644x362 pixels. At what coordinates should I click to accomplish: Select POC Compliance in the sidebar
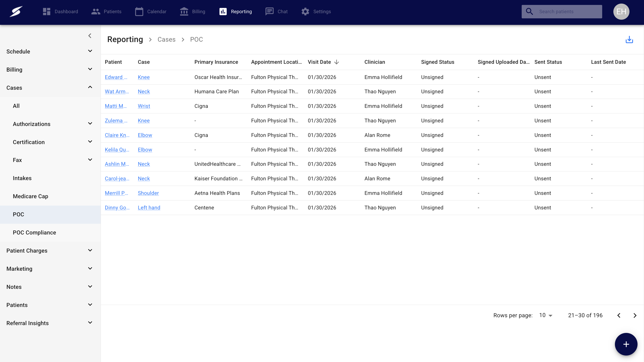34,232
